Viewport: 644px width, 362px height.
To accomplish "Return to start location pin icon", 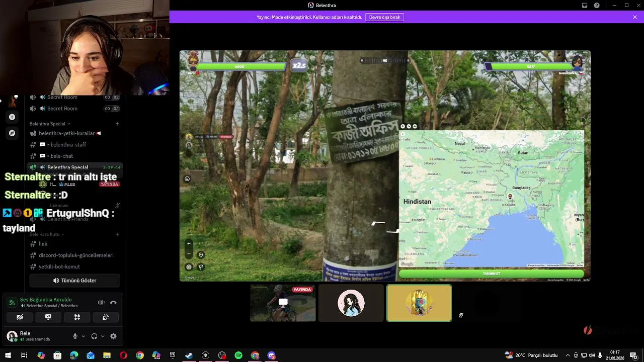I will [x=201, y=255].
